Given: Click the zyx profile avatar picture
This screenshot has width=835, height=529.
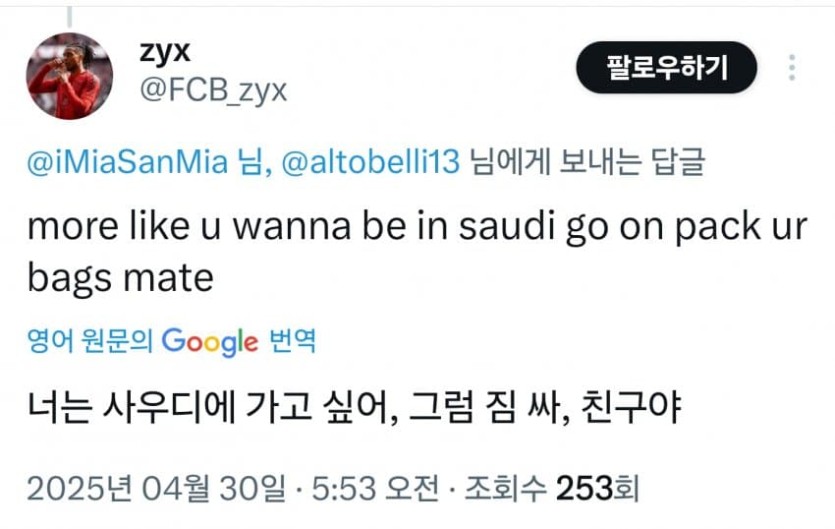Looking at the screenshot, I should point(69,76).
